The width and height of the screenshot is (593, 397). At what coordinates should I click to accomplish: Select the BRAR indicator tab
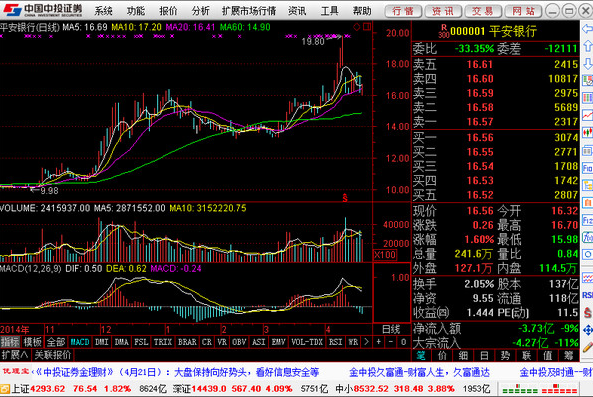[x=187, y=342]
